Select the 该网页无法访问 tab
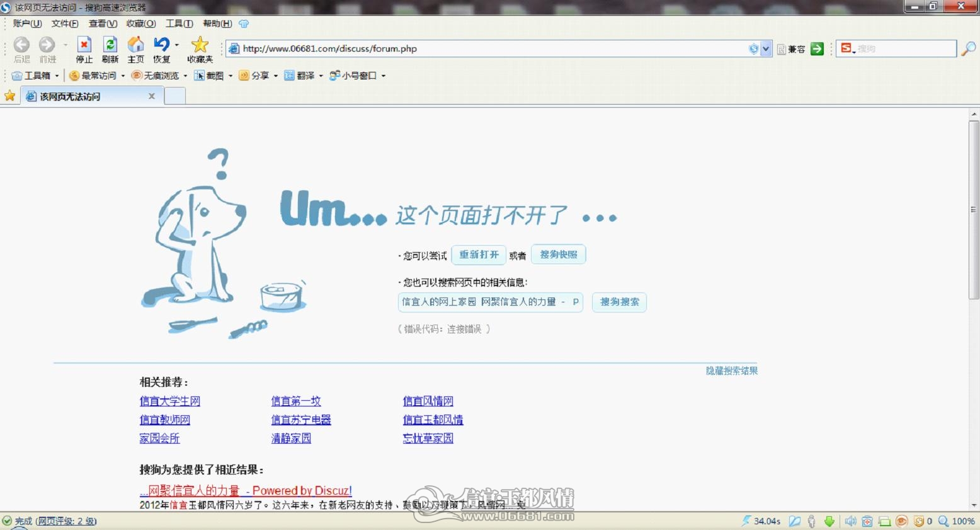The width and height of the screenshot is (980, 530). (x=91, y=96)
